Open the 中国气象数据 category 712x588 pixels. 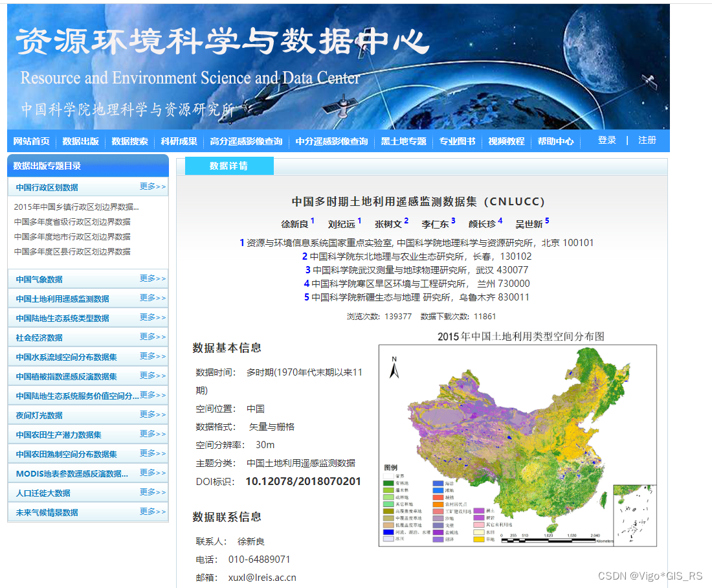pyautogui.click(x=39, y=280)
